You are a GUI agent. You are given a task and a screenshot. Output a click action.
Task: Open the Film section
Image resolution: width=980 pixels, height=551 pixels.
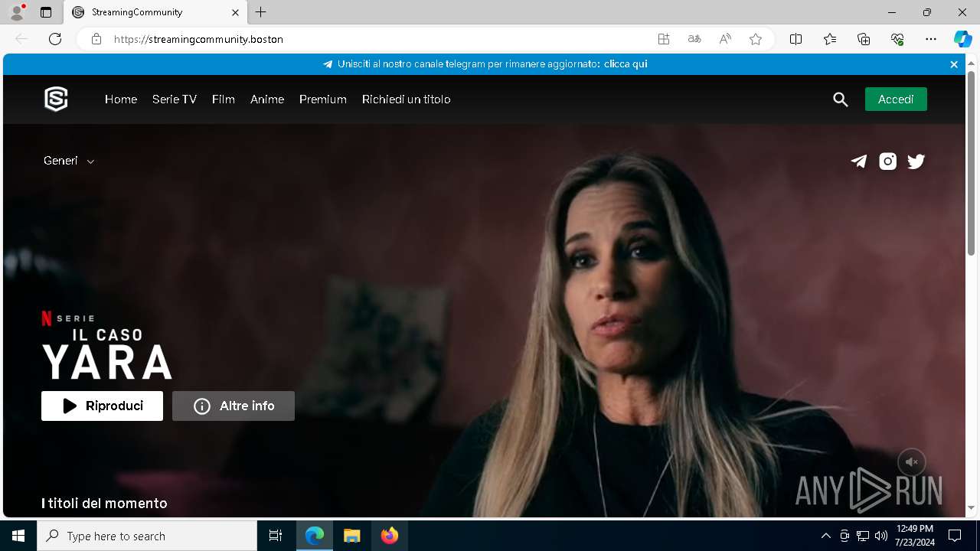coord(224,99)
